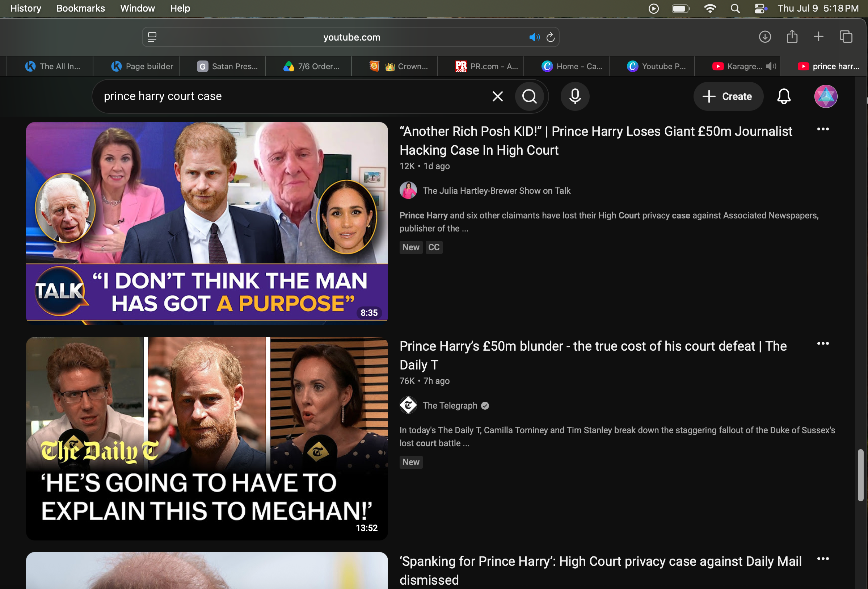Screen dimensions: 868x589
Task: Click the 'New' badge under The Telegraph video
Action: click(x=411, y=462)
